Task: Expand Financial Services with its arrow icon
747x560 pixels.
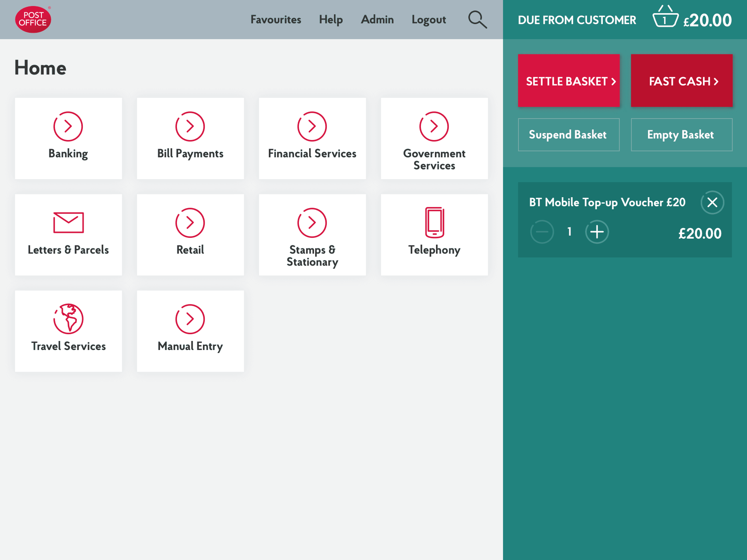Action: click(312, 126)
